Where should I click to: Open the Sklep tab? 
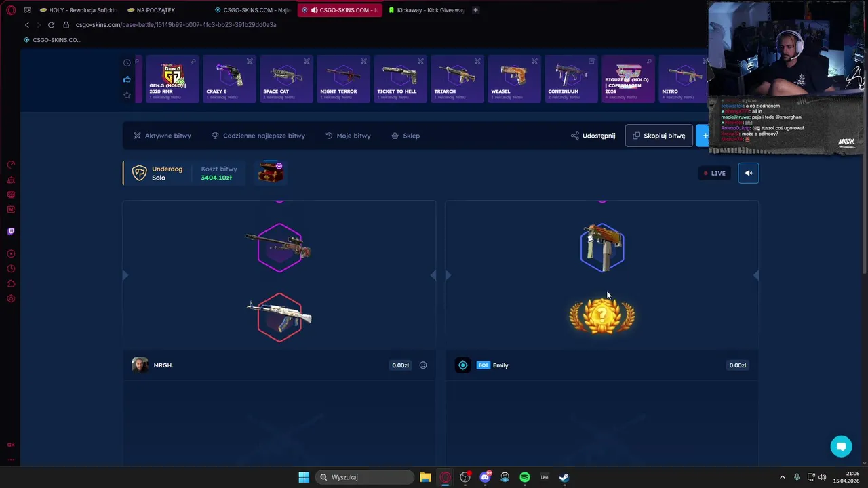(406, 136)
